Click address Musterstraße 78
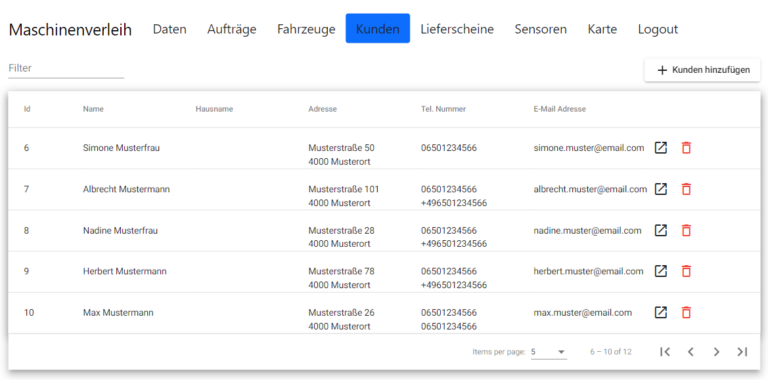 pos(341,271)
